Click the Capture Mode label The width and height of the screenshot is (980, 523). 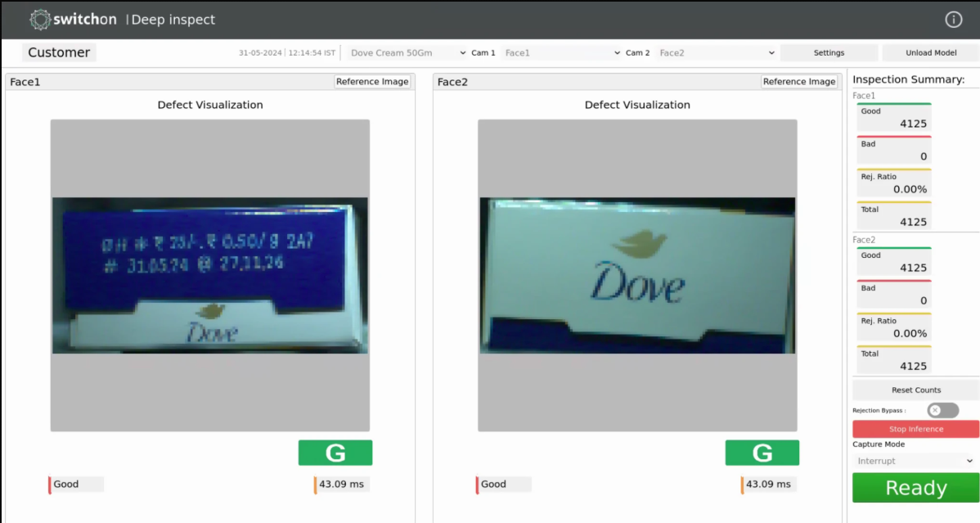[878, 444]
